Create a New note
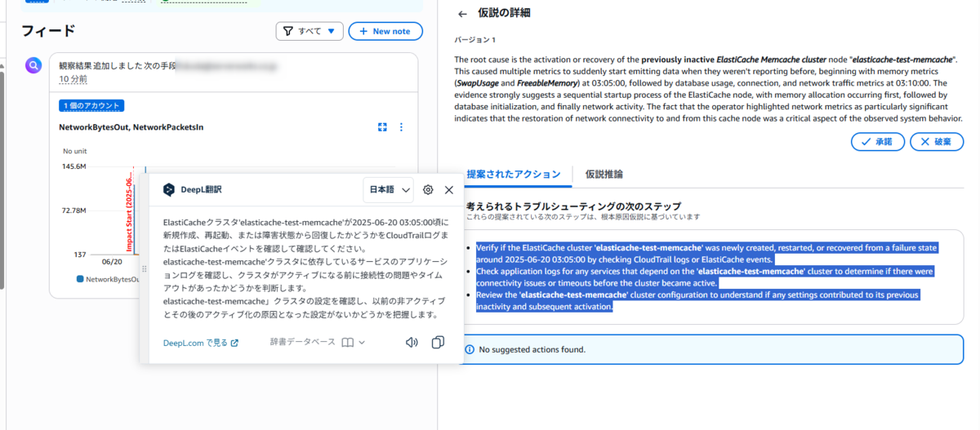The width and height of the screenshot is (980, 430). coord(385,31)
